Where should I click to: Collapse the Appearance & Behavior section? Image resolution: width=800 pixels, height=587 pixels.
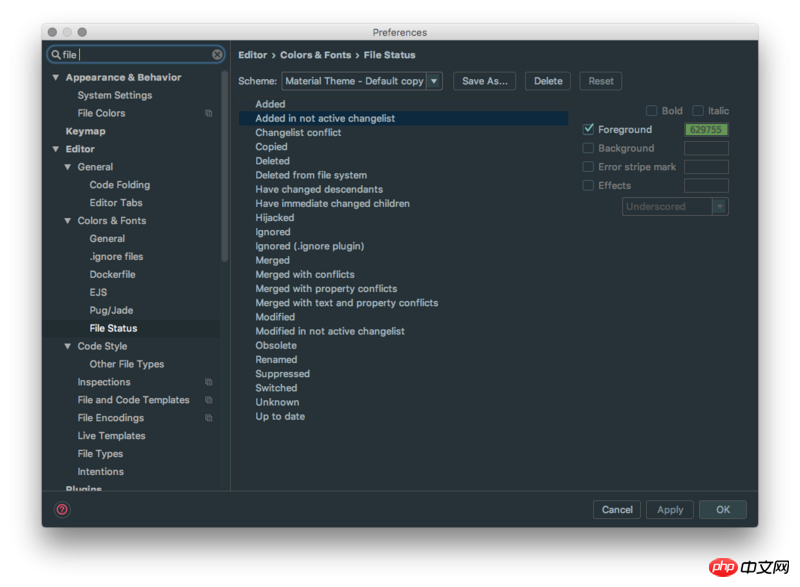(56, 78)
